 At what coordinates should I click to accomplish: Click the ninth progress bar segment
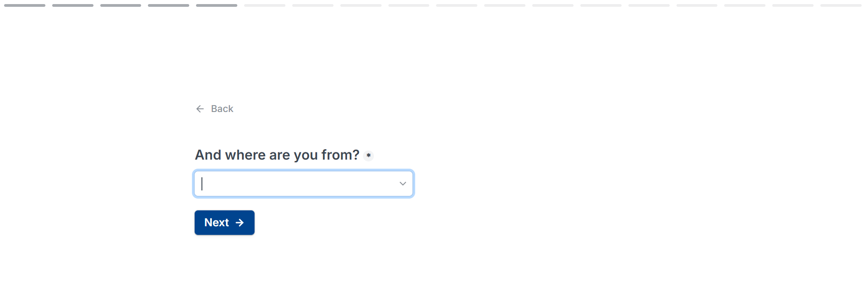(408, 5)
